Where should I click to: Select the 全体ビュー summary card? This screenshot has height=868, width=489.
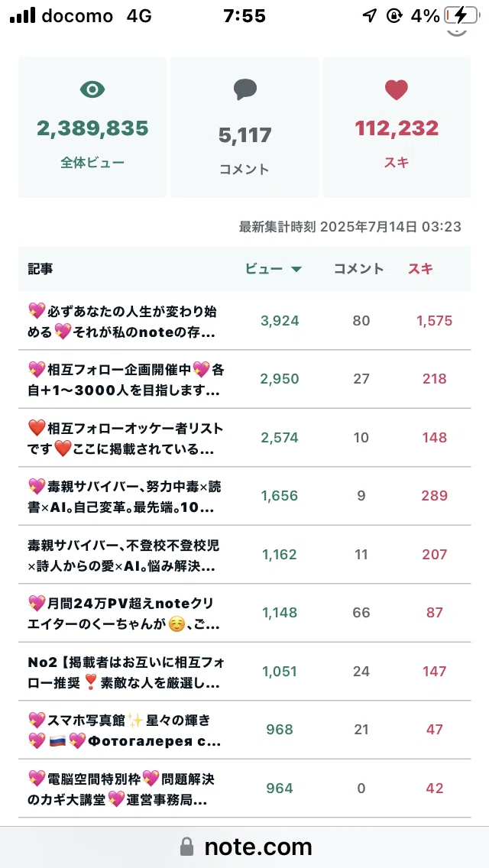point(92,128)
